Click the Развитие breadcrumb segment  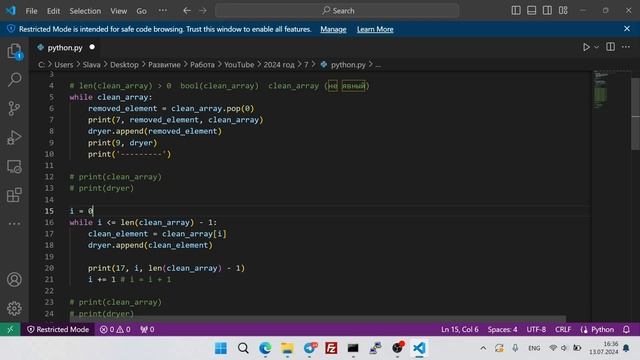coord(164,64)
